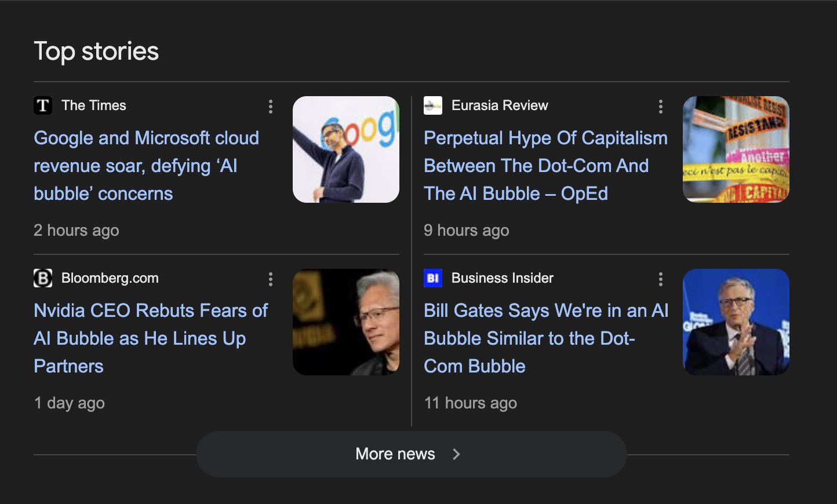Image resolution: width=837 pixels, height=504 pixels.
Task: Click the Nvidia CEO photo thumbnail
Action: [346, 322]
